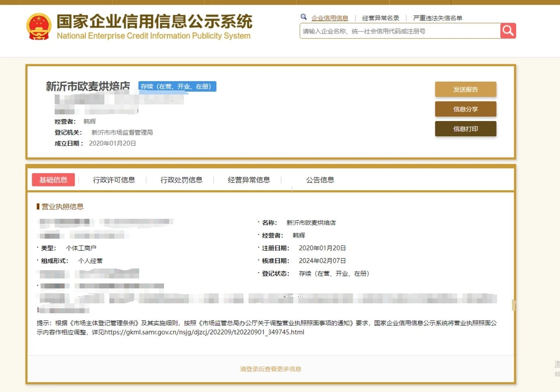This screenshot has height=392, width=560.
Task: Click the national emblem logo
Action: tap(39, 27)
